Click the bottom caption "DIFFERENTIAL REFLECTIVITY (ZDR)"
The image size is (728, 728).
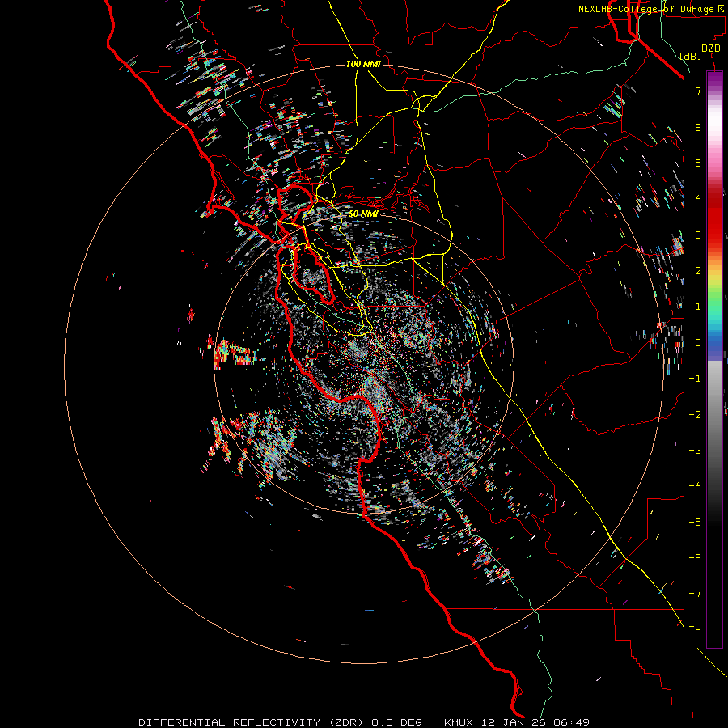pos(253,722)
